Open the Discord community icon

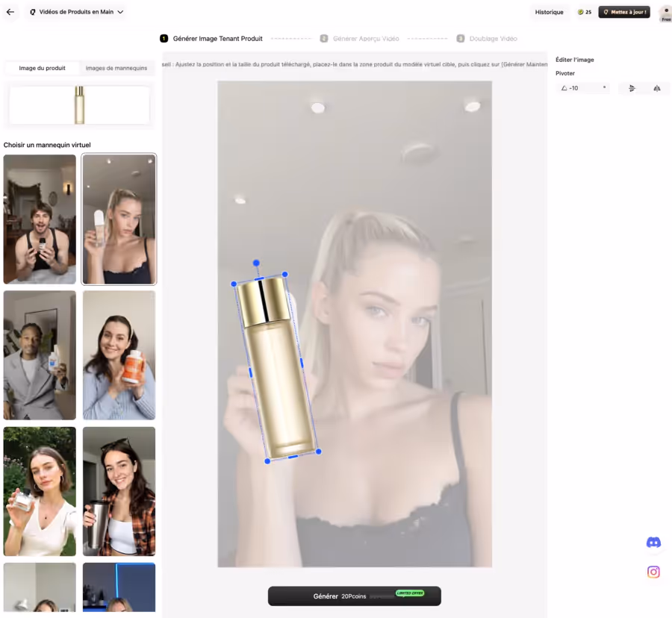pyautogui.click(x=653, y=543)
